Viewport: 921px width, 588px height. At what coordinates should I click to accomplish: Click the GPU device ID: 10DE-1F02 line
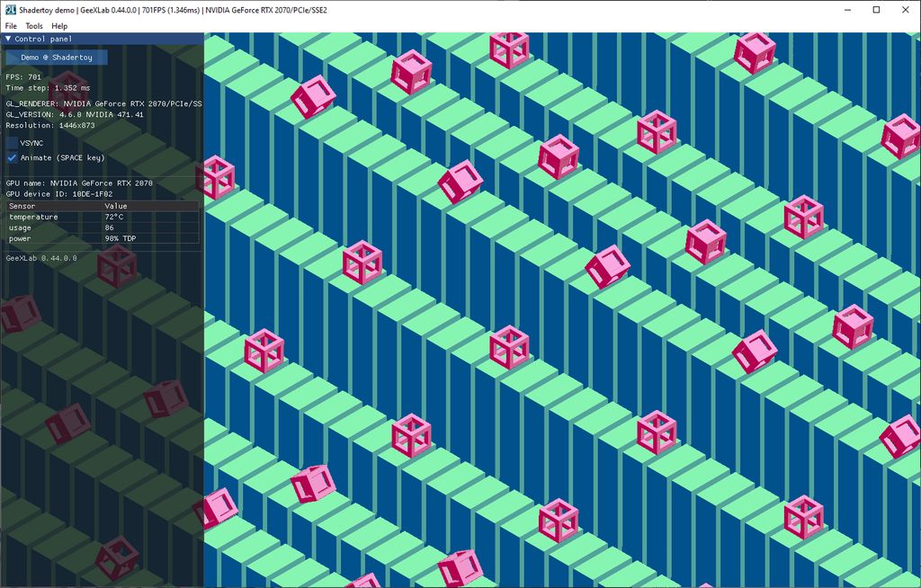(59, 194)
